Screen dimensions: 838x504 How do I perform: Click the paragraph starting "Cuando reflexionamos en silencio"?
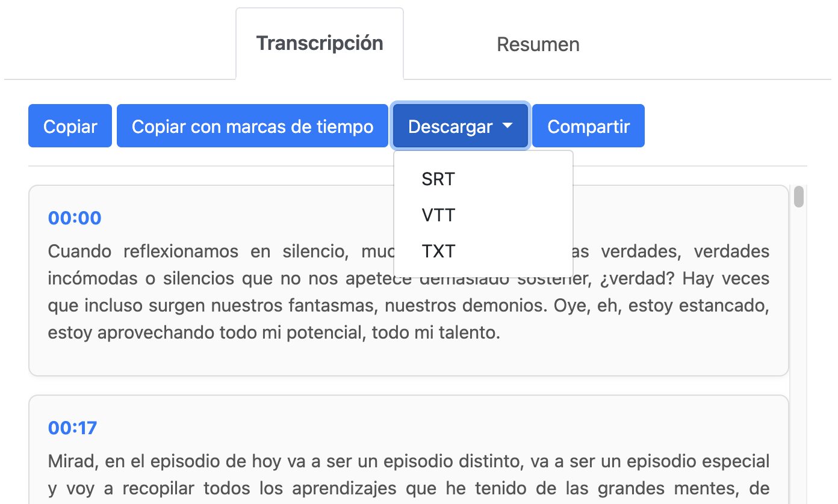[x=409, y=292]
